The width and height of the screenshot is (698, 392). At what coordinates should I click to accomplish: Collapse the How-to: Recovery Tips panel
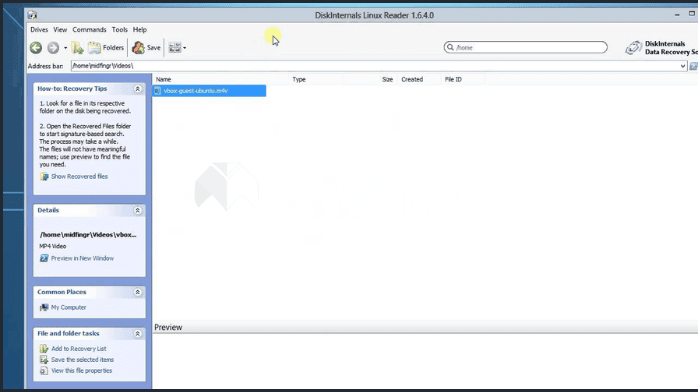pyautogui.click(x=138, y=89)
